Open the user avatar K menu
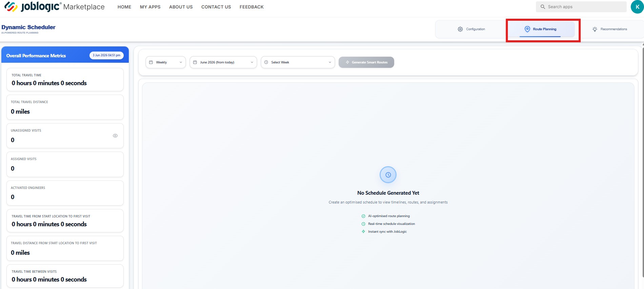644x289 pixels. pos(637,7)
